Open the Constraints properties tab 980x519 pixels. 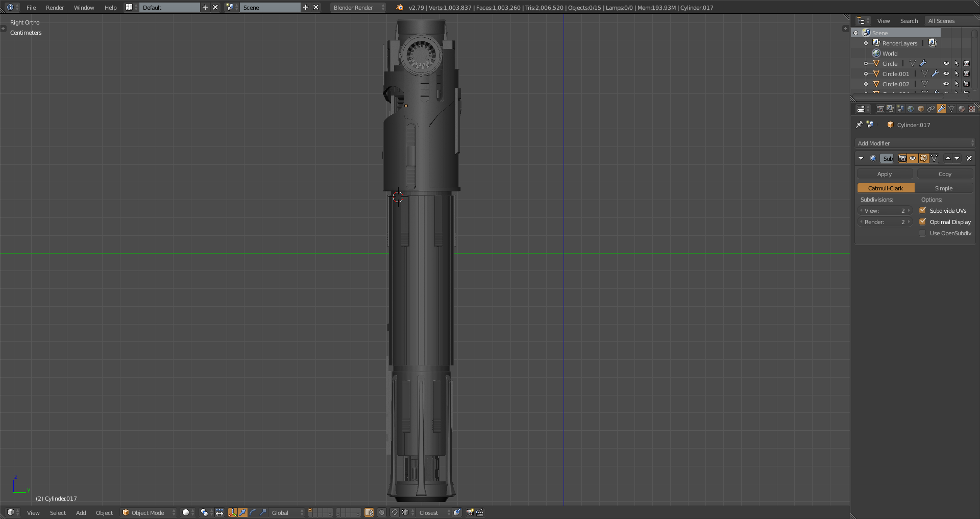[x=931, y=109]
